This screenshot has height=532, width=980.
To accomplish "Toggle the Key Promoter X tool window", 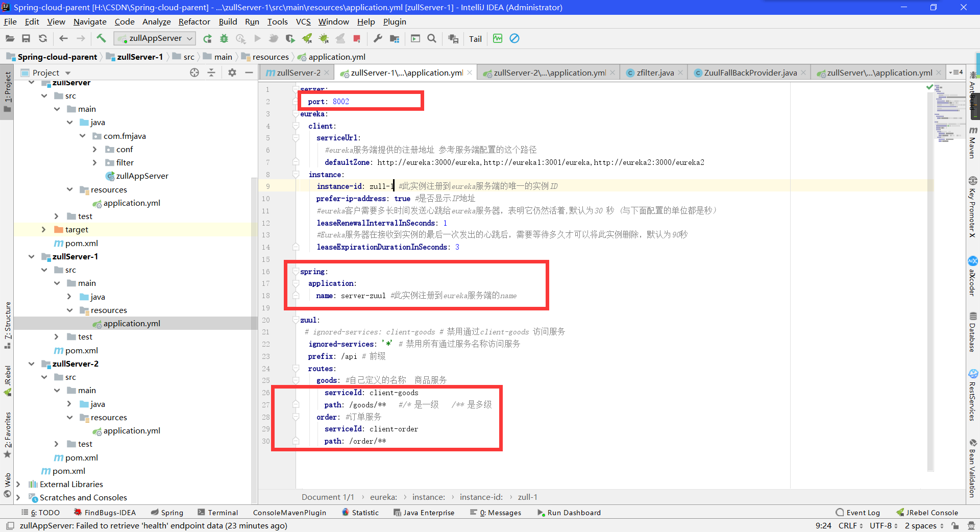I will pos(973,207).
